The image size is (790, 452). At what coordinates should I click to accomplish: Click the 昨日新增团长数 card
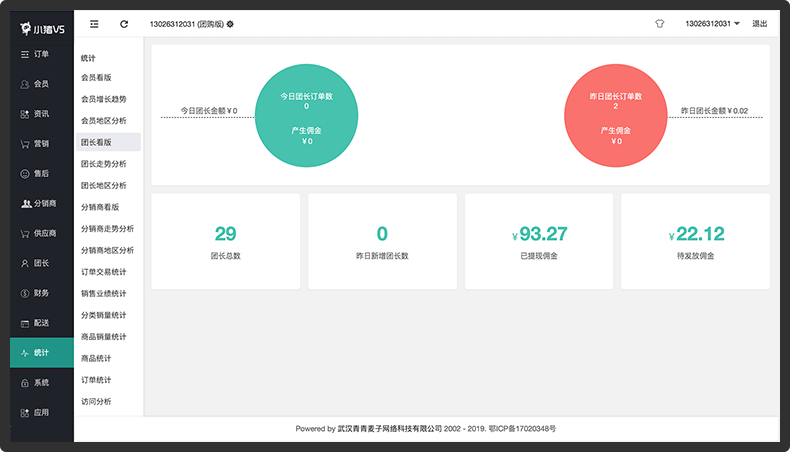(382, 241)
